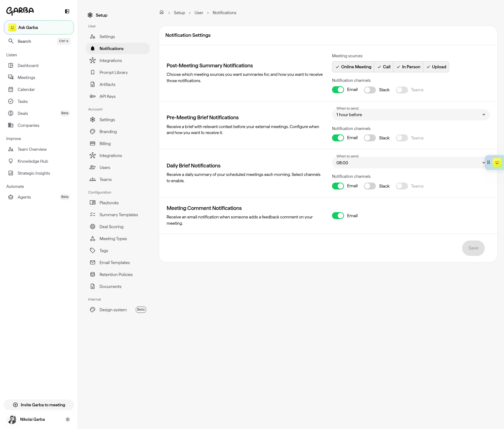Click the Dashboard icon in the sidebar
The height and width of the screenshot is (429, 504).
[11, 65]
